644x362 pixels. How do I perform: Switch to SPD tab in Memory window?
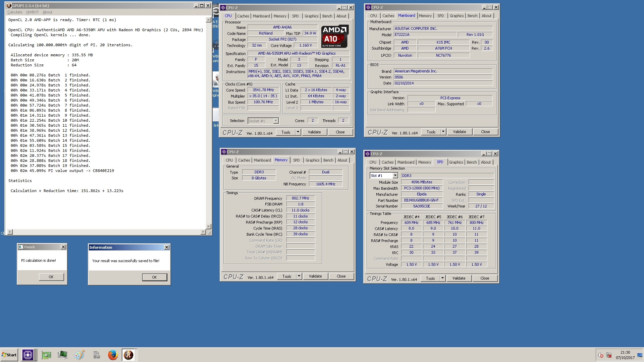(x=297, y=160)
